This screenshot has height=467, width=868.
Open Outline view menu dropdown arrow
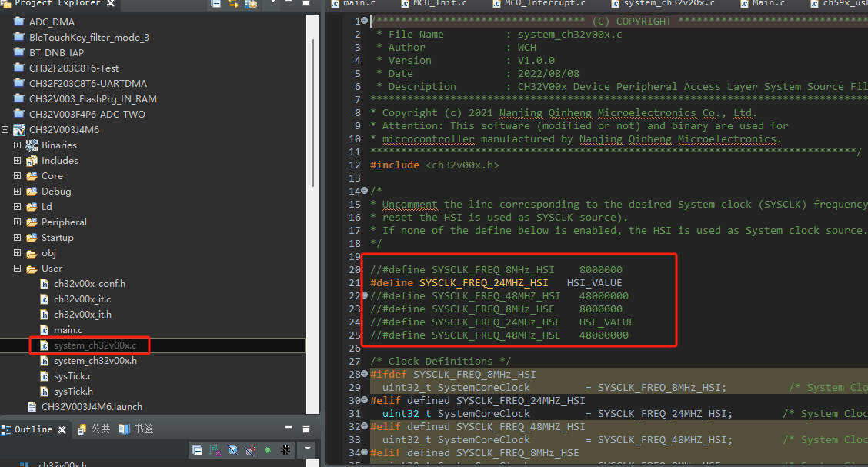click(307, 449)
